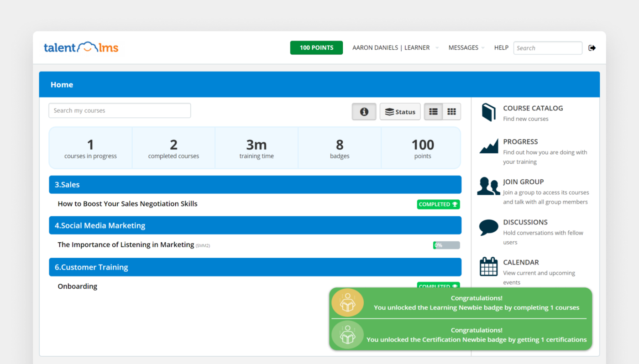Click the courses in progress stat
Viewport: 639px width, 364px height.
click(x=90, y=148)
